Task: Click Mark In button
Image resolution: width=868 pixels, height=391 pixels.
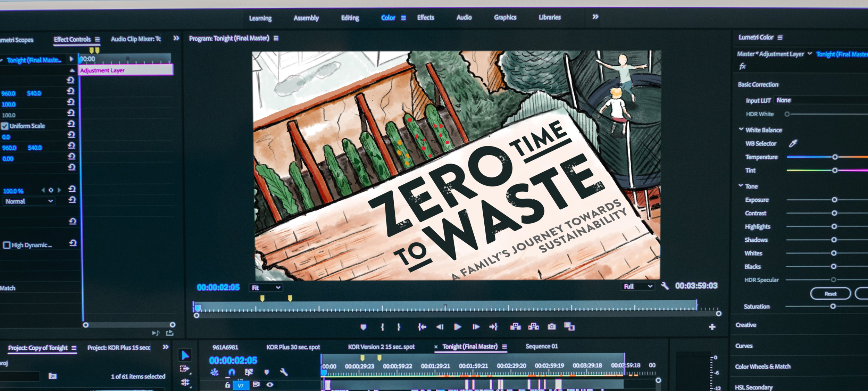Action: tap(382, 327)
